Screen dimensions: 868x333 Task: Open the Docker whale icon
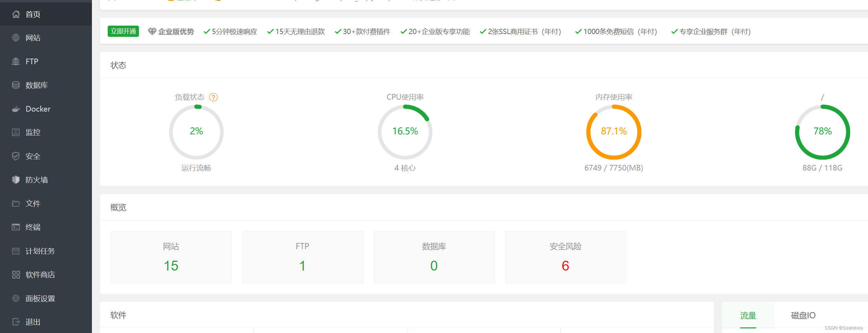click(x=16, y=109)
